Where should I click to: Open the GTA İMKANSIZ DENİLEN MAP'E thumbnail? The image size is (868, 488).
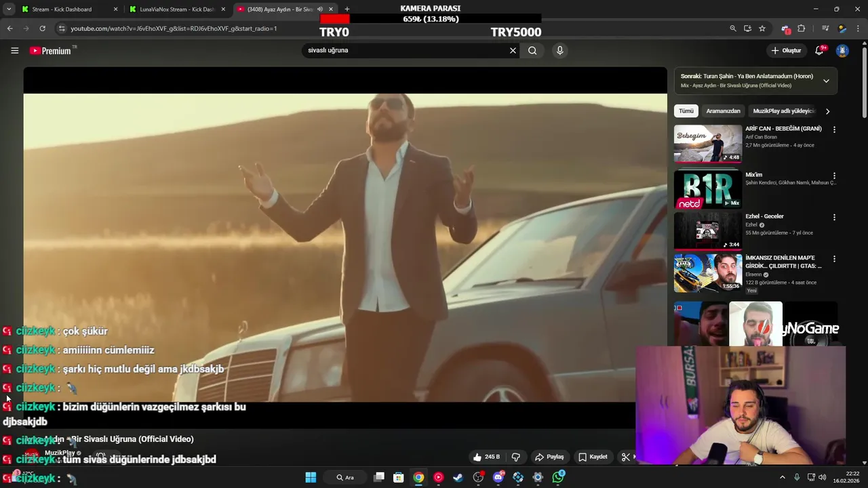pyautogui.click(x=707, y=272)
